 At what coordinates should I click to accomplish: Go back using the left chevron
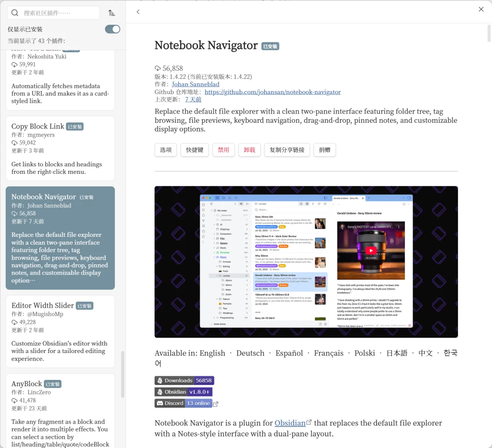[138, 12]
